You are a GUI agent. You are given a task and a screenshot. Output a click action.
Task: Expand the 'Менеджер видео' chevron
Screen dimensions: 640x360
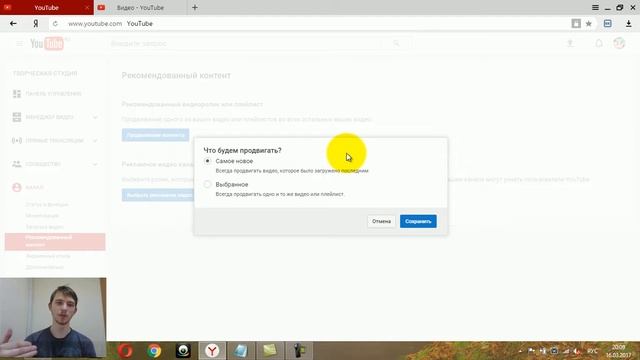tap(95, 118)
